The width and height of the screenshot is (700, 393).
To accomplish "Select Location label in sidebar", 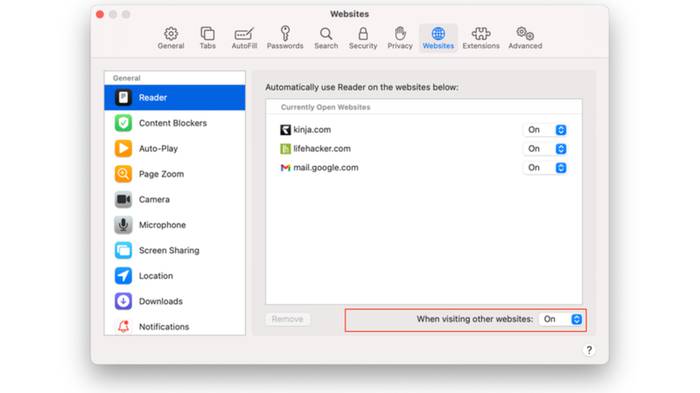I will tap(155, 276).
